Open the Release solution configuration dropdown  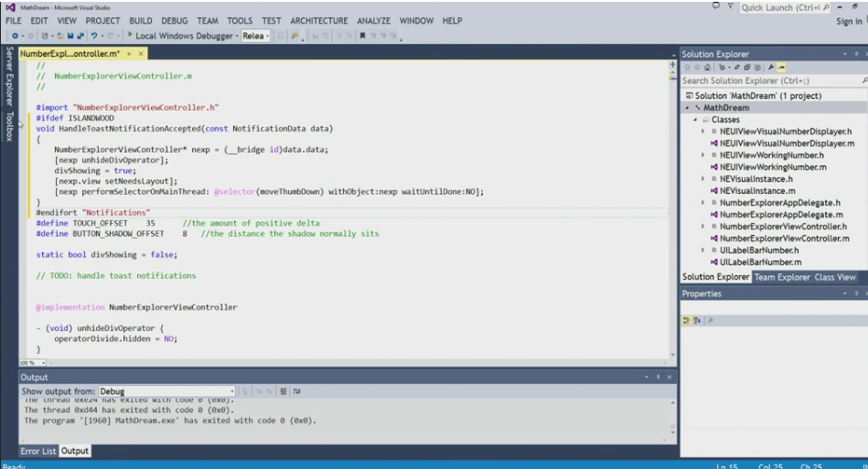click(255, 36)
